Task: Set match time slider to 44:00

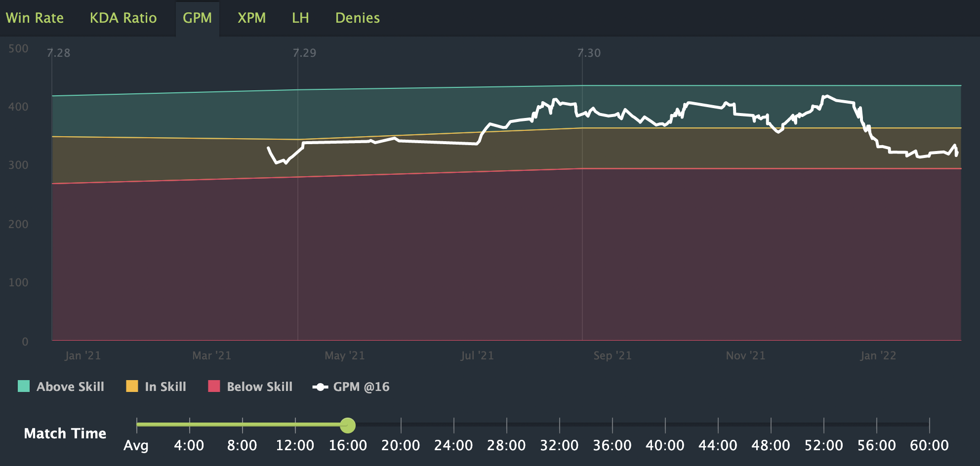Action: pyautogui.click(x=718, y=445)
